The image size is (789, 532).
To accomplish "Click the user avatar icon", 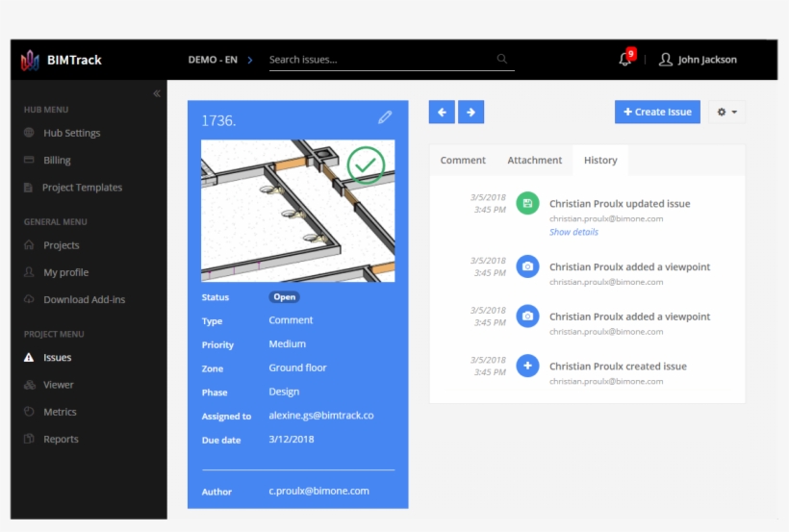I will point(665,60).
